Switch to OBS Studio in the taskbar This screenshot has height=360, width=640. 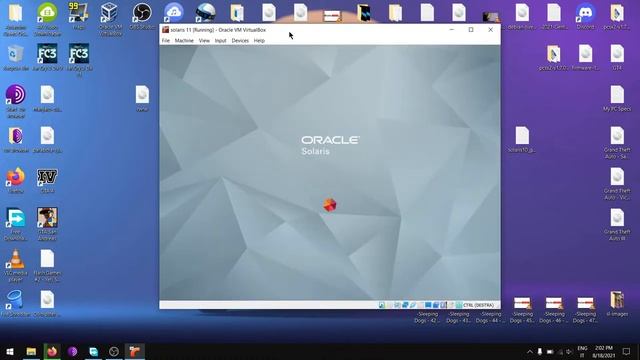point(114,351)
